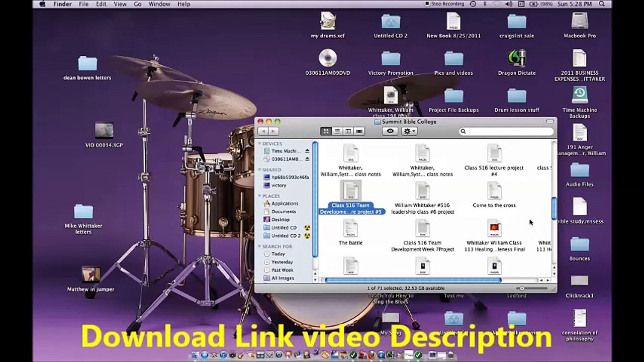Switch Finder to Cover Flow view
The height and width of the screenshot is (362, 644).
click(359, 131)
